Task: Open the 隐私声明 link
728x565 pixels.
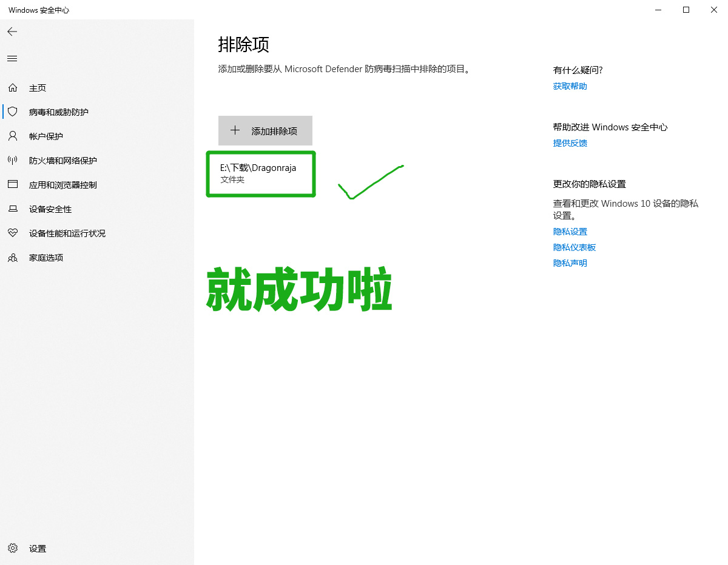Action: (x=570, y=263)
